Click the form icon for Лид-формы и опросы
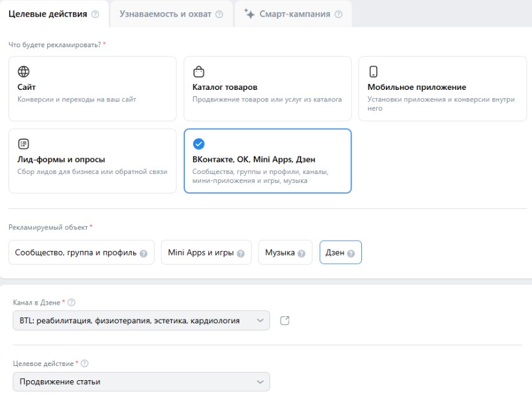The image size is (532, 399). pos(23,144)
